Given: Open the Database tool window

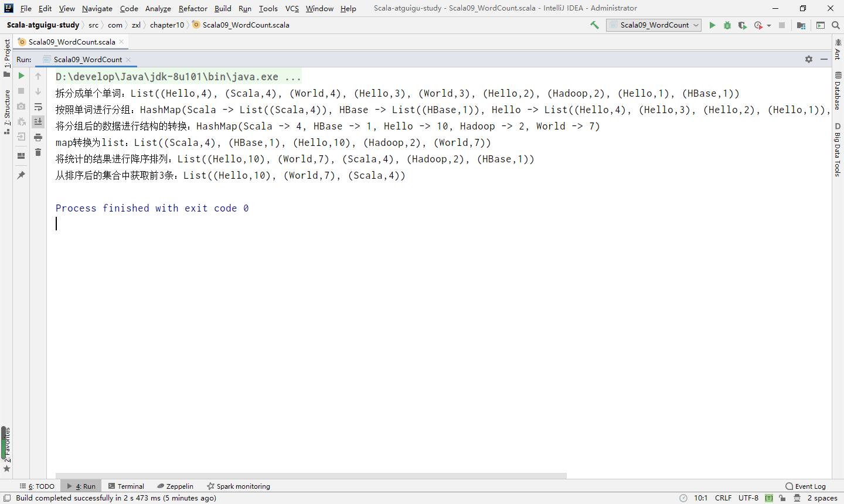Looking at the screenshot, I should click(x=838, y=91).
